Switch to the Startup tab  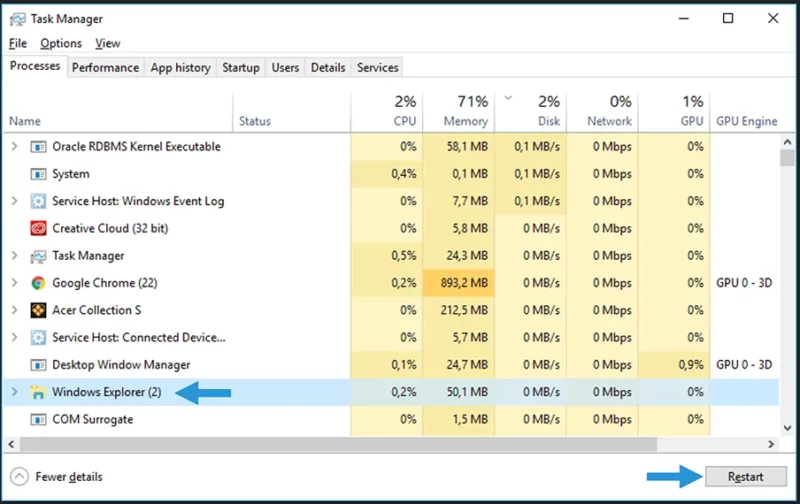pos(241,67)
